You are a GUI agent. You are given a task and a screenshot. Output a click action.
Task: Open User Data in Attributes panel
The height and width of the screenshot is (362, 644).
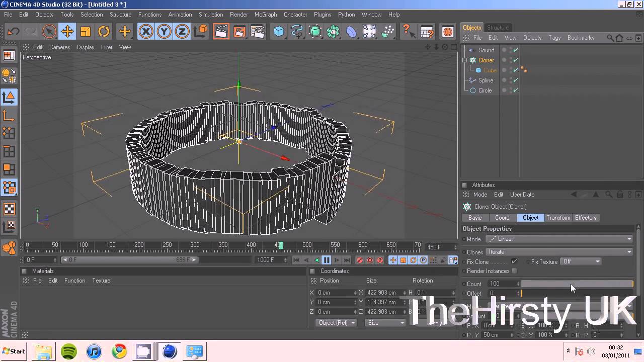pos(522,195)
